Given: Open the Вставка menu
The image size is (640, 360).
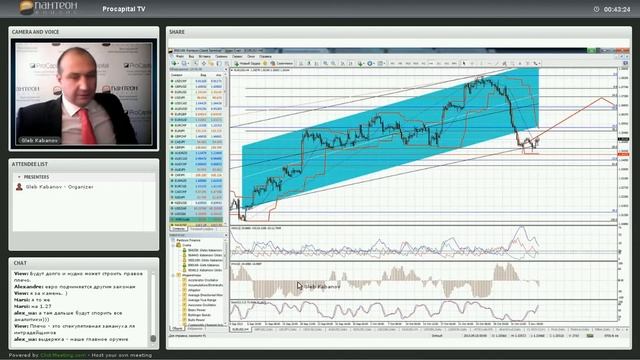Looking at the screenshot, I should coord(205,56).
